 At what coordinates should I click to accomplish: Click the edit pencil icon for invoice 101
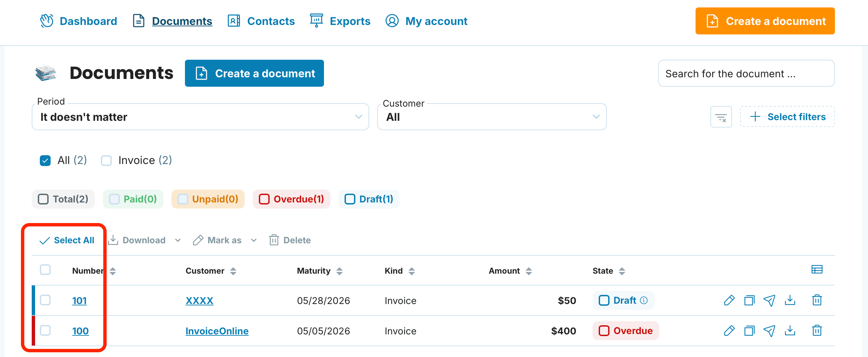point(729,300)
